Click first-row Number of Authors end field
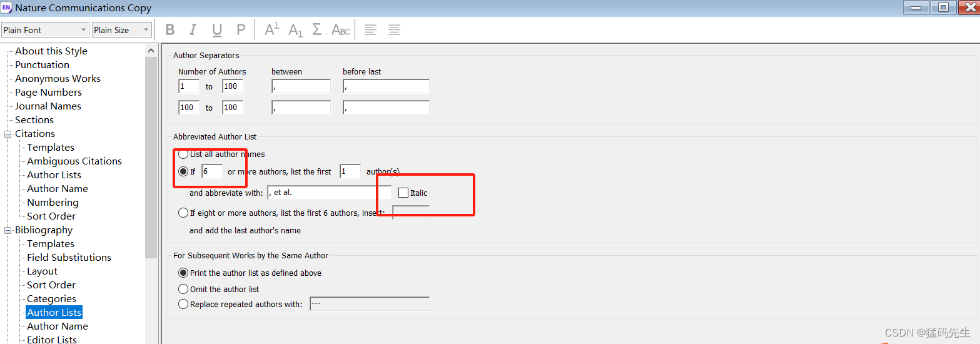 point(233,86)
